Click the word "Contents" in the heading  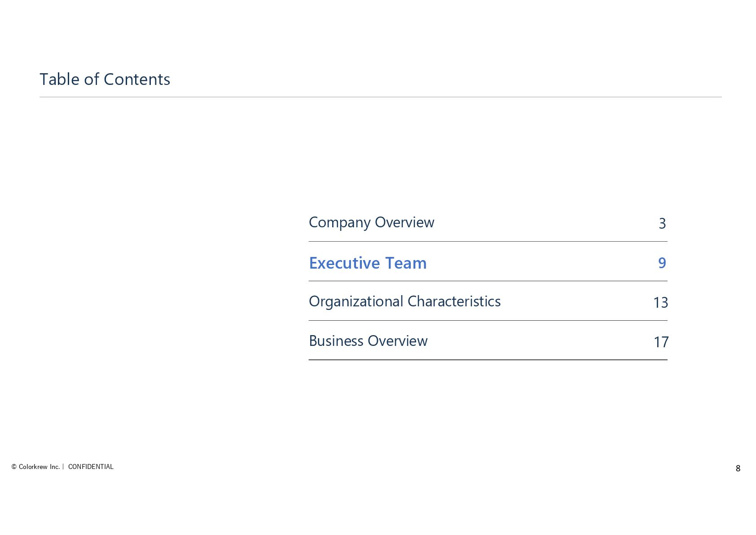137,80
